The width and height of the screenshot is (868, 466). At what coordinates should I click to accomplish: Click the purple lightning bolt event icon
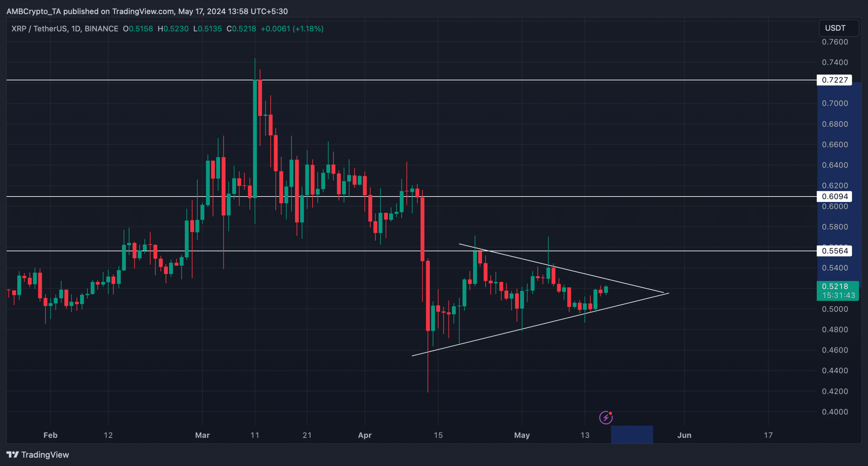[x=606, y=417]
